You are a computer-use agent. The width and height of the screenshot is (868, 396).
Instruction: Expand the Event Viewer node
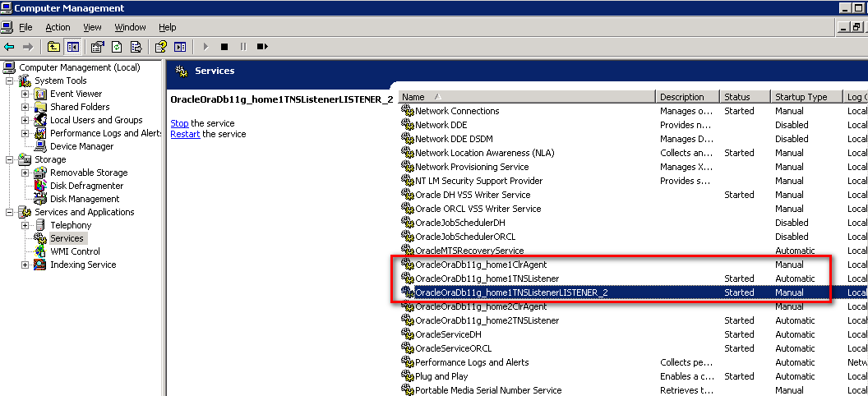[25, 94]
